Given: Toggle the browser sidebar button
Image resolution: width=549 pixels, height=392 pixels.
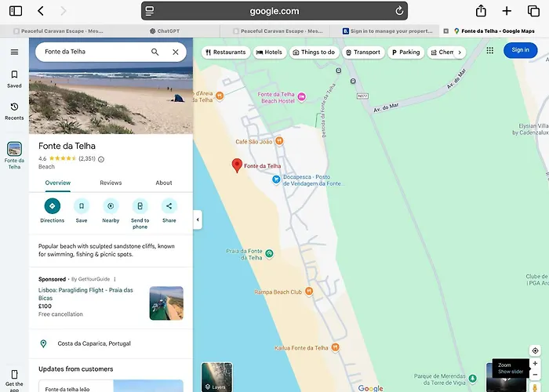Looking at the screenshot, I should point(16,11).
